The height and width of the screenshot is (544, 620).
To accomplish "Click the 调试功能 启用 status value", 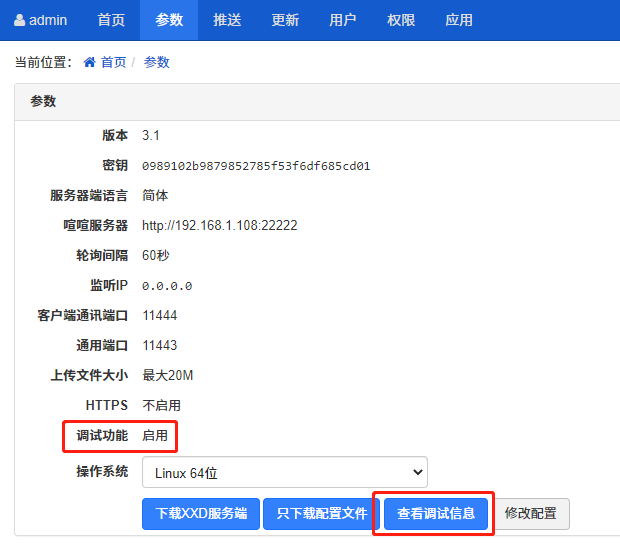I will click(x=155, y=436).
